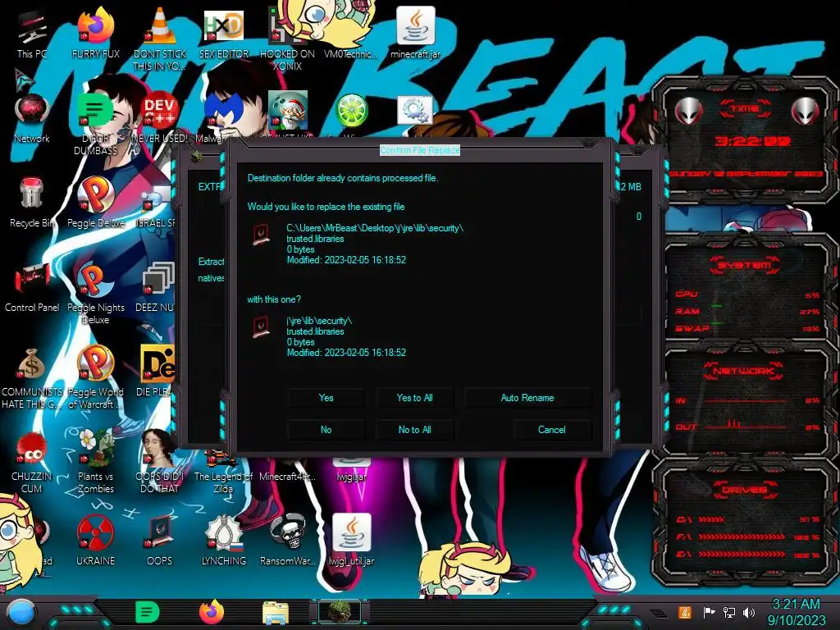Open the green DI FOR DUMBASS icon
This screenshot has height=630, width=840.
coord(95,123)
